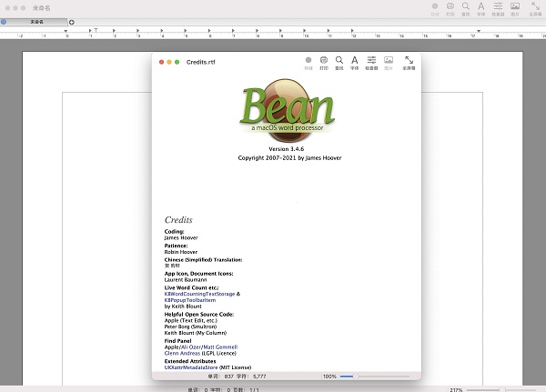Click the Bean logo image
546x392 pixels.
point(287,109)
